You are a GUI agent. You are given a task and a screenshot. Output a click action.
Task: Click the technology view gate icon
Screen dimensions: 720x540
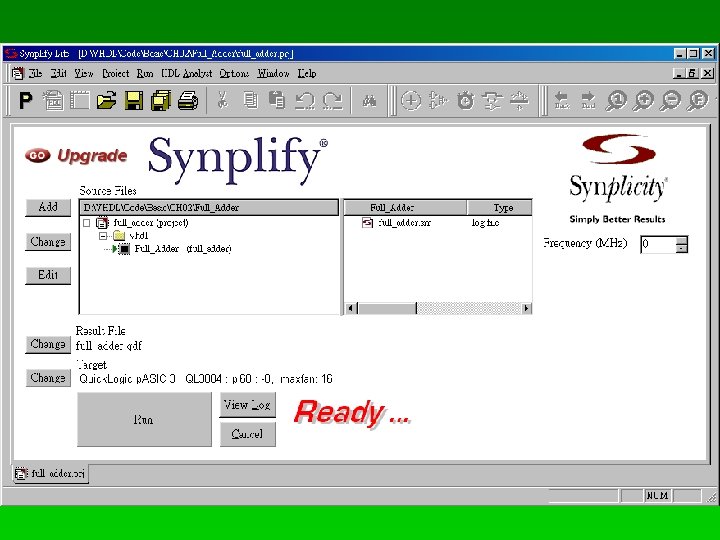(x=438, y=101)
